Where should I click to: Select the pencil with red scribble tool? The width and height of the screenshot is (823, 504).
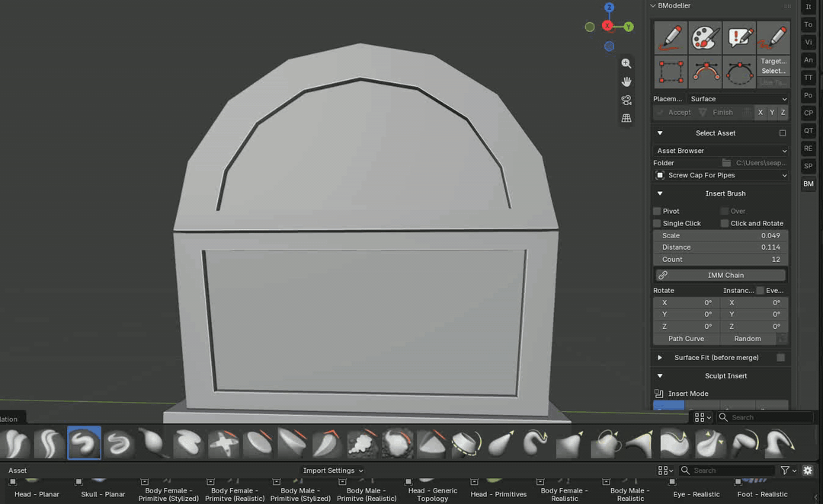pyautogui.click(x=773, y=38)
